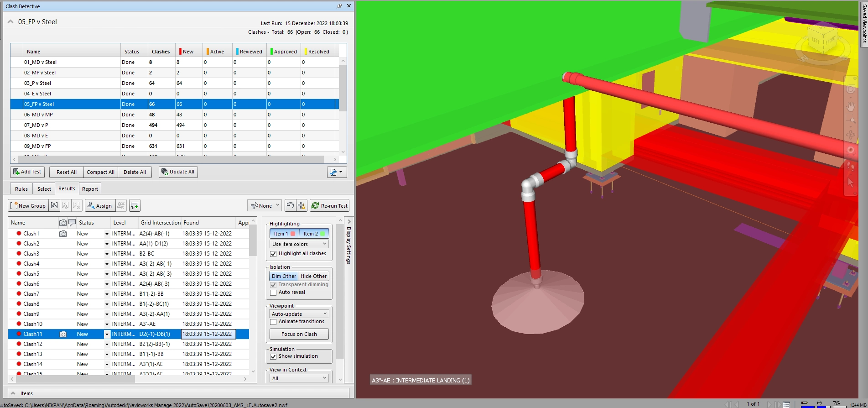Enable the Auto reveal checkbox
Screen dimensions: 868x408
point(274,293)
